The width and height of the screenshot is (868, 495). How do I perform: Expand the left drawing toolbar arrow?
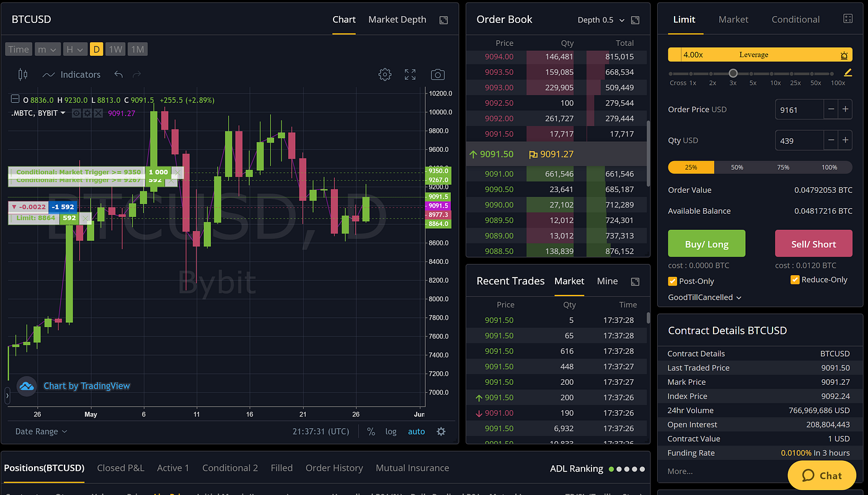click(7, 394)
